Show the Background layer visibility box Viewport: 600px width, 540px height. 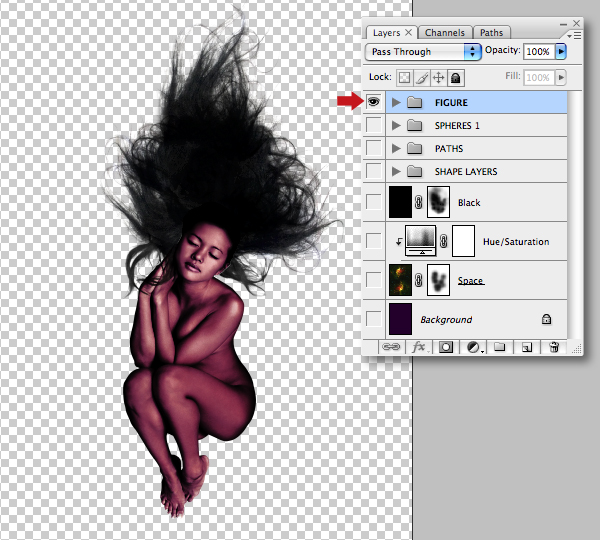tap(373, 319)
